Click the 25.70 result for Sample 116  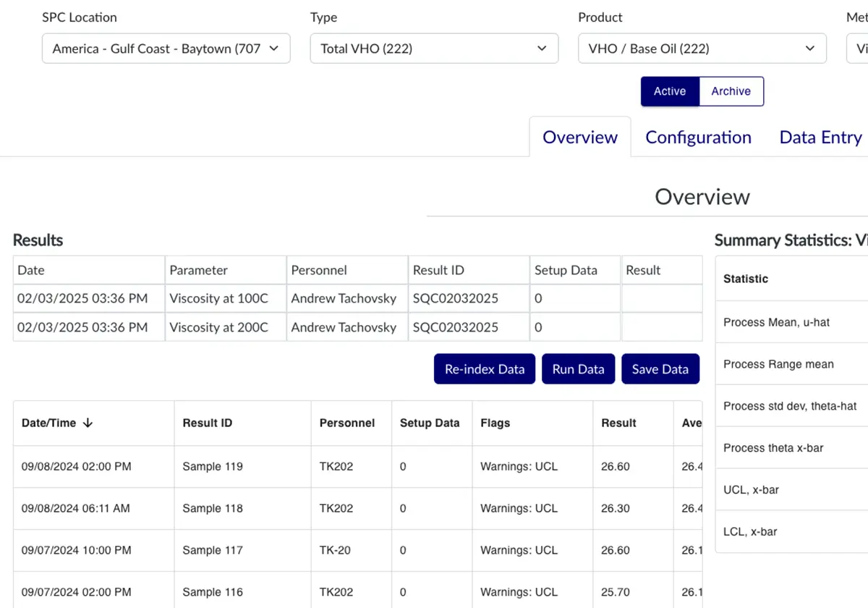coord(616,593)
